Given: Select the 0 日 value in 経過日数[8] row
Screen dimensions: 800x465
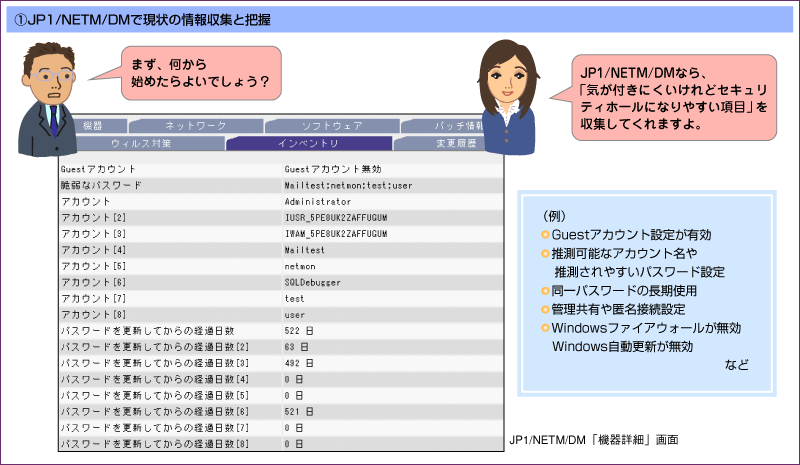Looking at the screenshot, I should point(293,444).
